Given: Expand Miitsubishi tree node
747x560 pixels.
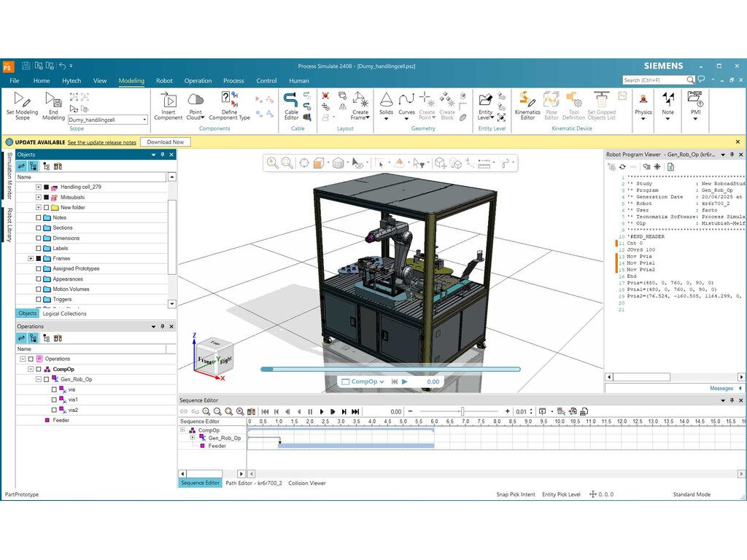Looking at the screenshot, I should [x=39, y=197].
